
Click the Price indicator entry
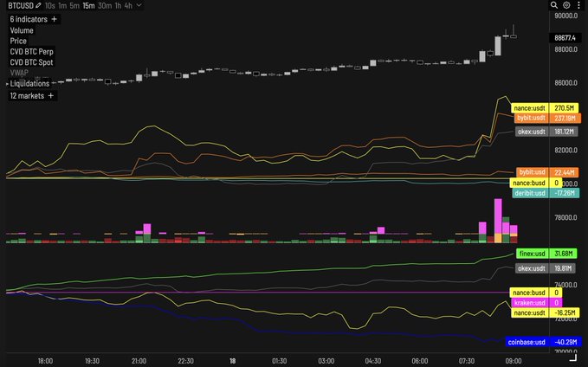(18, 41)
